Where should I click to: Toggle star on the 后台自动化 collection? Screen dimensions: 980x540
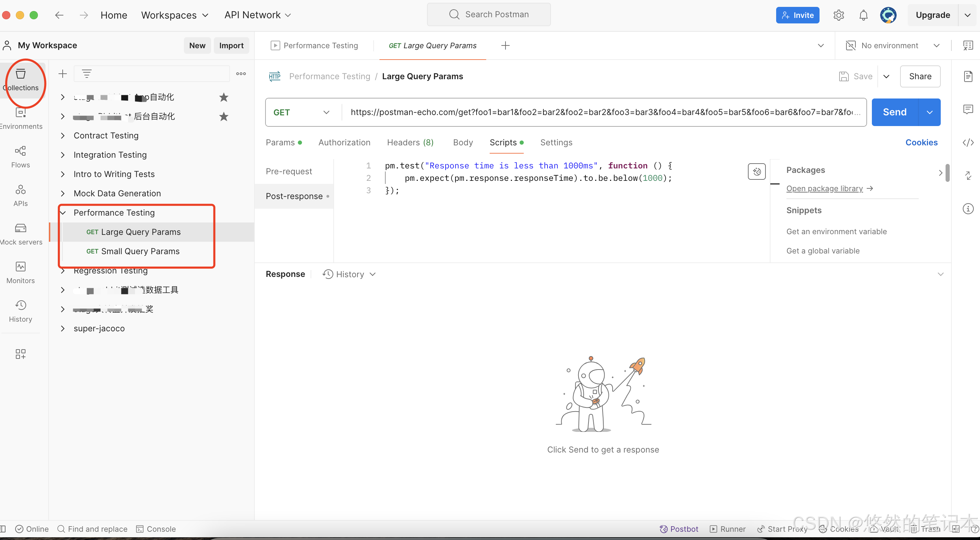pyautogui.click(x=224, y=116)
